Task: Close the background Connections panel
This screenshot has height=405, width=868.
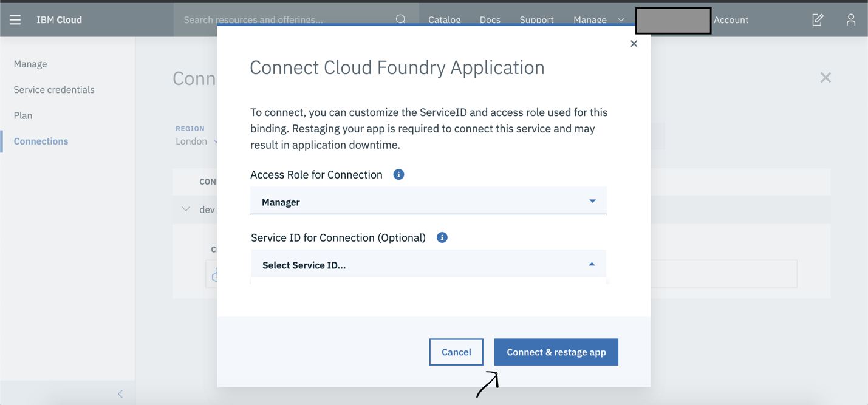Action: click(825, 77)
